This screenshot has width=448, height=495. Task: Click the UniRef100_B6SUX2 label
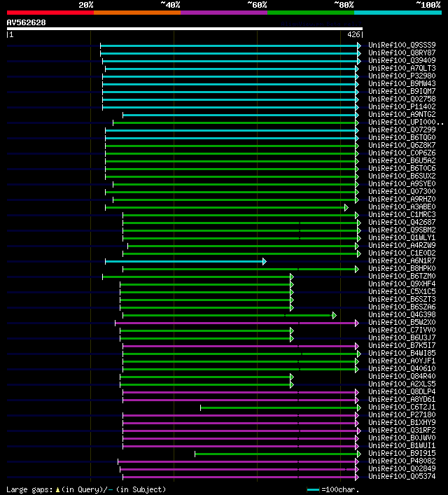click(402, 176)
